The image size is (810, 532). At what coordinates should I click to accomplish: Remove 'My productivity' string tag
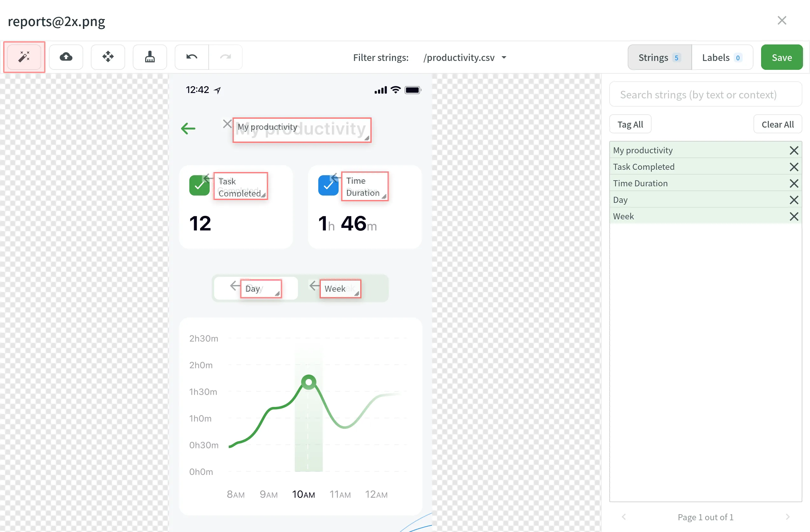pyautogui.click(x=794, y=150)
